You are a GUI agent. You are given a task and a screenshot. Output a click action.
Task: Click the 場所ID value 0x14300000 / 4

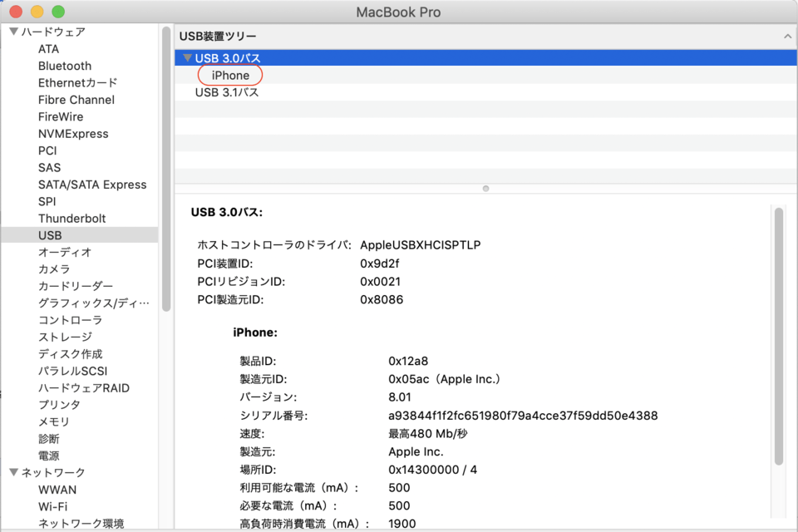[432, 470]
